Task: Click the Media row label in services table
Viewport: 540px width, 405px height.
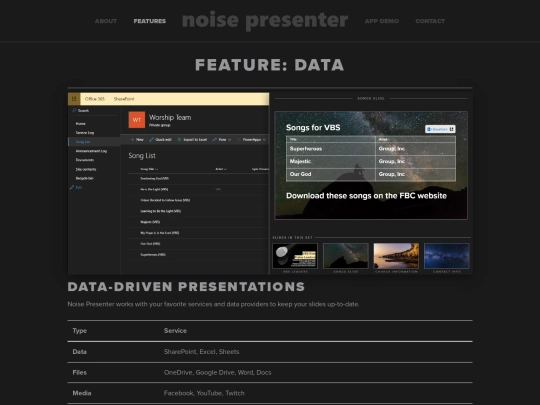Action: [82, 393]
